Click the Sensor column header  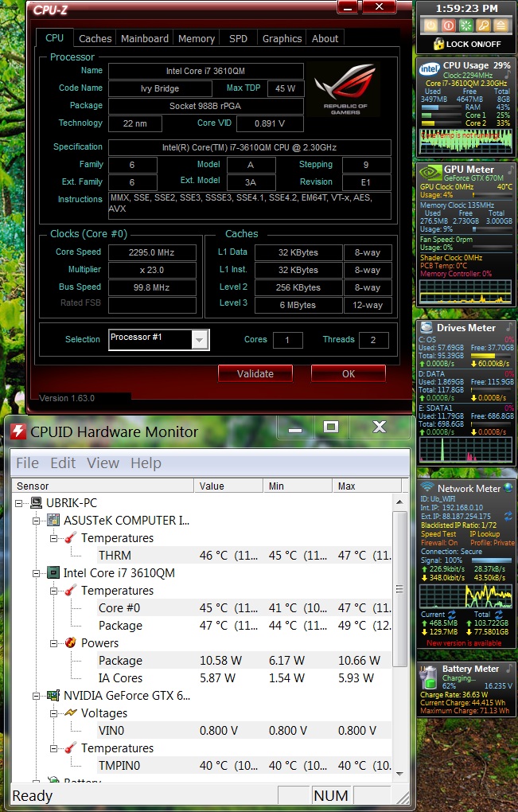click(x=103, y=486)
